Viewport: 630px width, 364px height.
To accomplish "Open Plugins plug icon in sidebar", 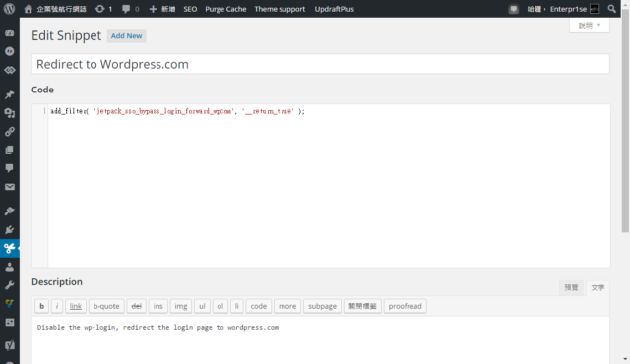I will coord(9,229).
